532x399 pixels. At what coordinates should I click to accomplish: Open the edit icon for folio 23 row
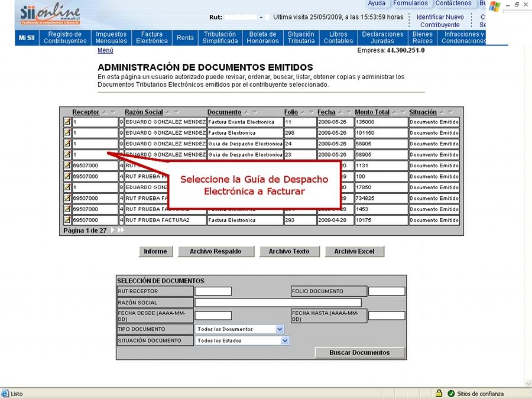pos(67,154)
